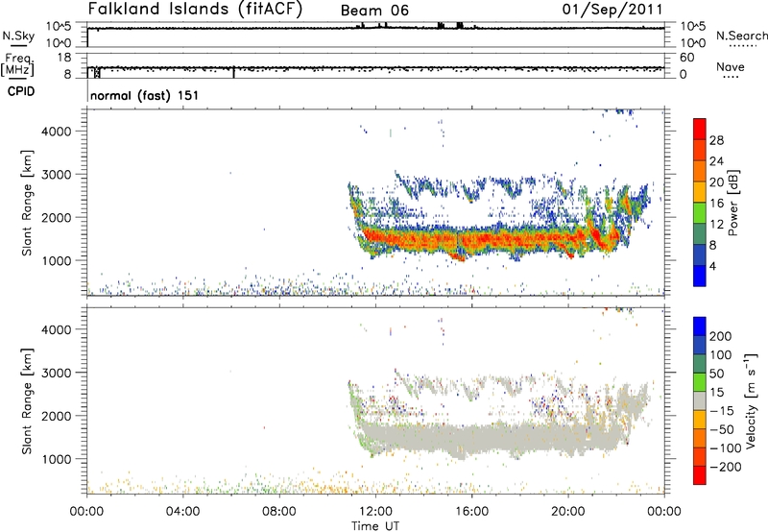The width and height of the screenshot is (768, 532).
Task: Click the '04:00' time tick label
Action: [182, 512]
